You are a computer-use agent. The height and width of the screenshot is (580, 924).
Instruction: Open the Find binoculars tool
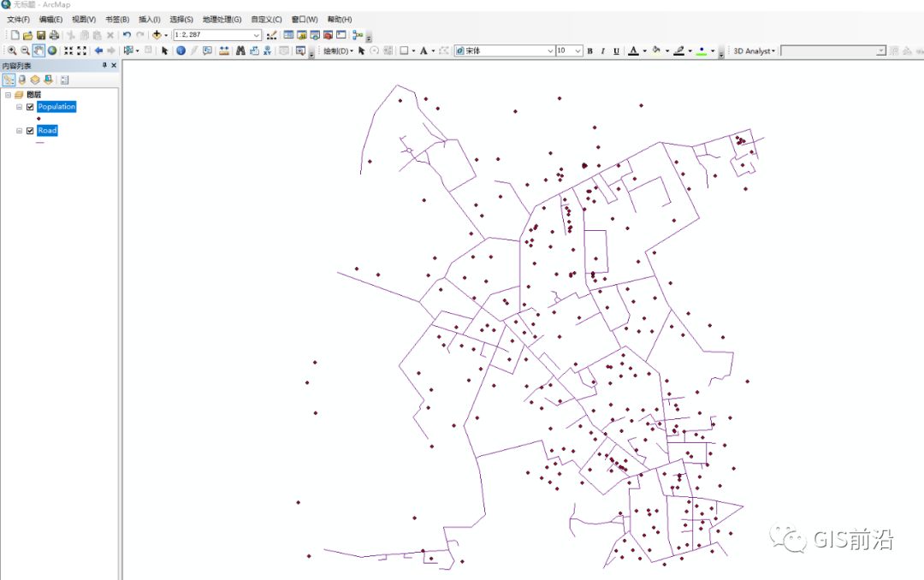tap(240, 50)
